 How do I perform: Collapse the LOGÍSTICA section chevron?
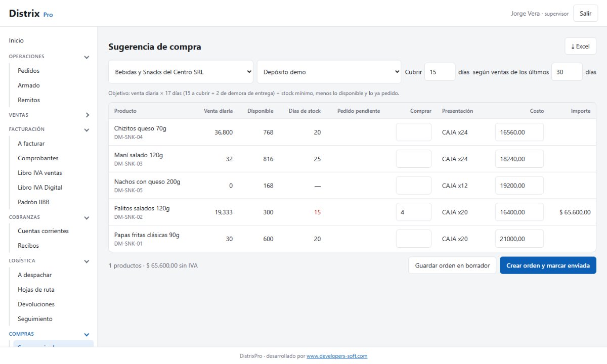tap(86, 261)
